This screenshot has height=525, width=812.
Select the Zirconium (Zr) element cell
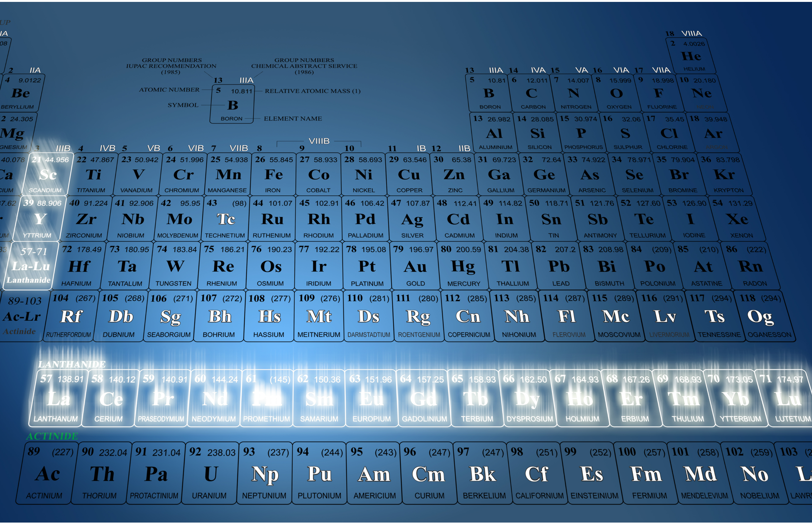click(87, 218)
